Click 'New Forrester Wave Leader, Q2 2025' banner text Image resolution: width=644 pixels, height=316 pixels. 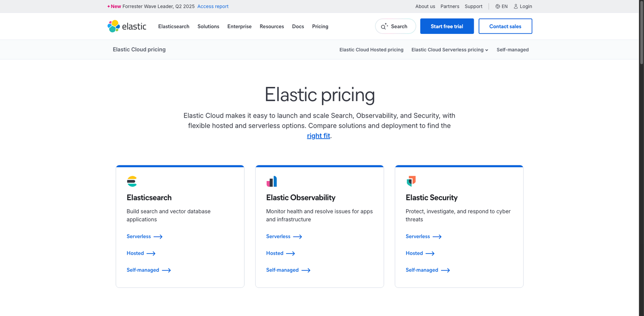[151, 6]
